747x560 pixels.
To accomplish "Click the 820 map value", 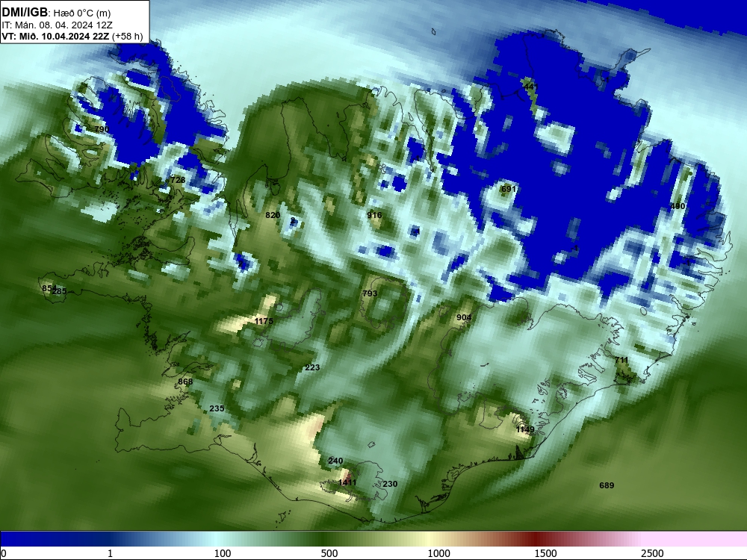I will click(x=273, y=215).
